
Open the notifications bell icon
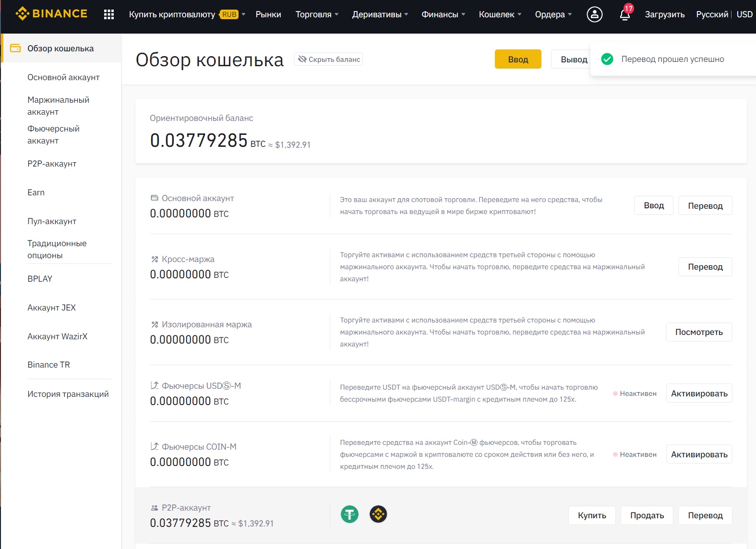(625, 14)
